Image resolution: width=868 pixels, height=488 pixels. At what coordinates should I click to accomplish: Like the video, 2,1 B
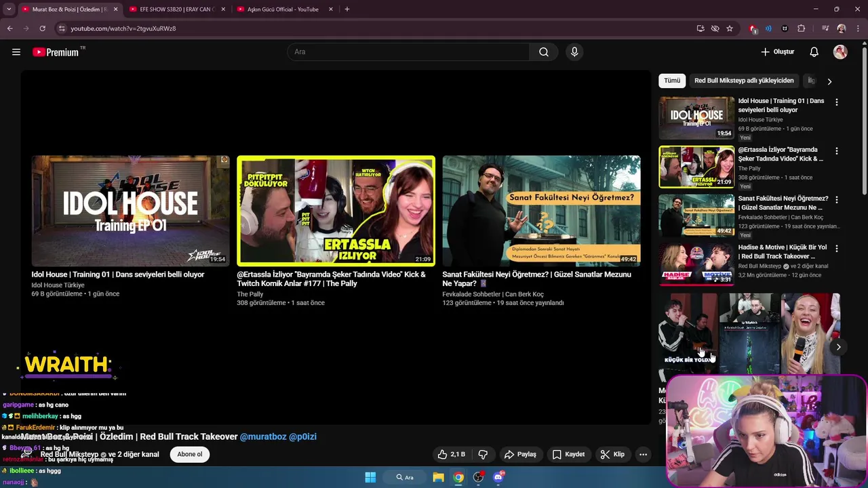pyautogui.click(x=452, y=454)
